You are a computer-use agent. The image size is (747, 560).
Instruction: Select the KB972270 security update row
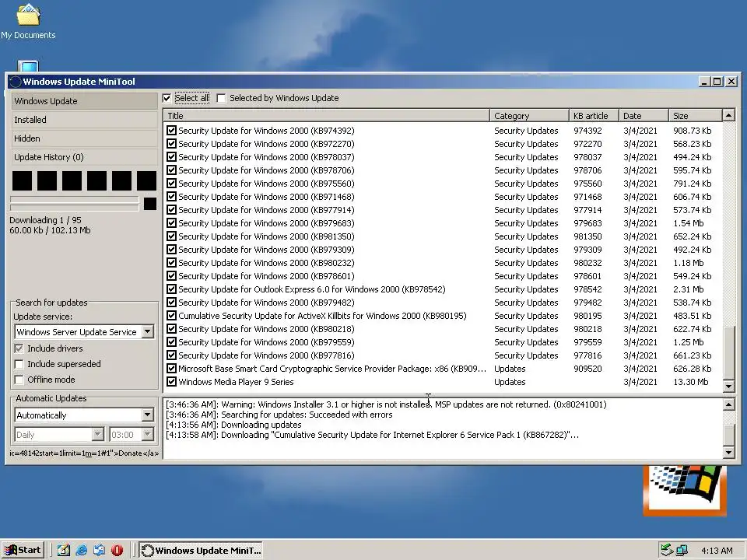click(443, 144)
